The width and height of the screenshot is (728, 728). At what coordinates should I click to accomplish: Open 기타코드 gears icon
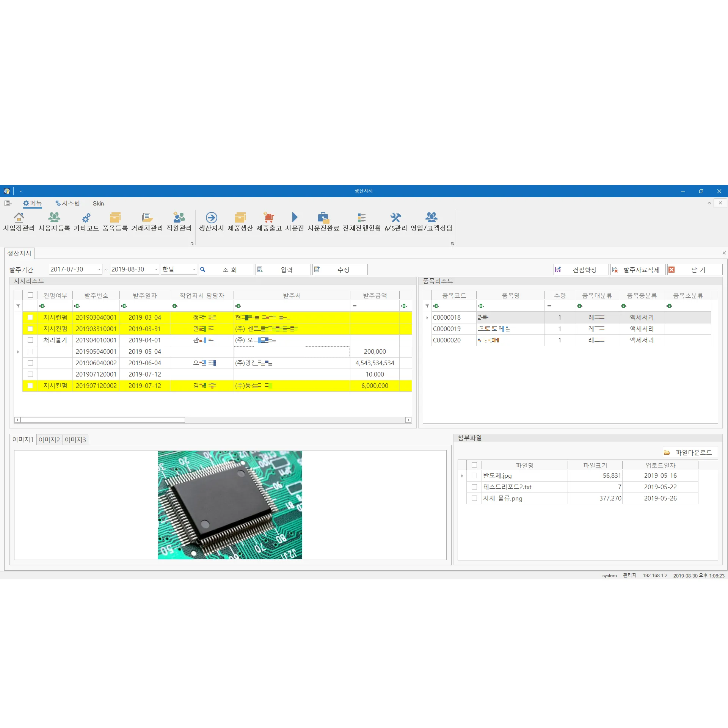pyautogui.click(x=86, y=218)
